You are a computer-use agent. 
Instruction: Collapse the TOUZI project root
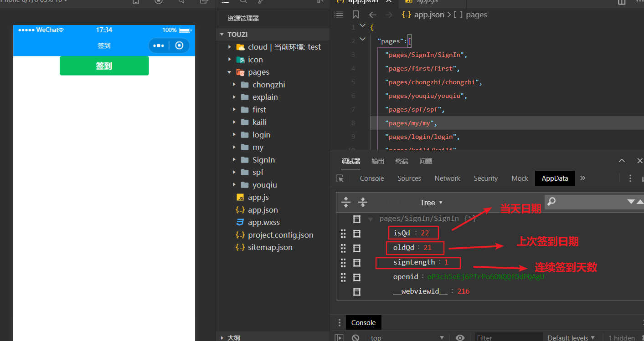click(x=222, y=35)
